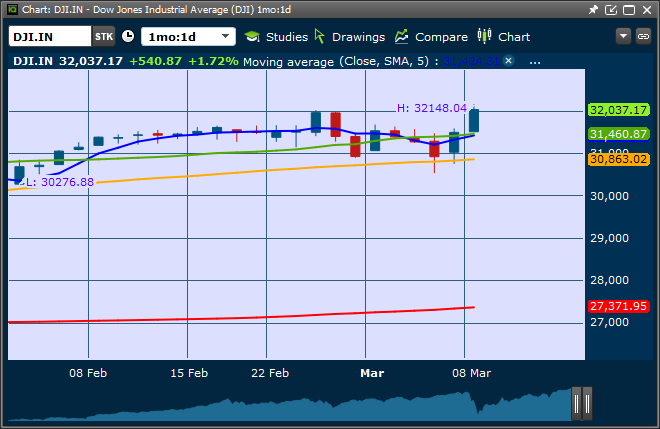Click the 32,037.17 current price label
This screenshot has width=660, height=429.
click(x=618, y=110)
